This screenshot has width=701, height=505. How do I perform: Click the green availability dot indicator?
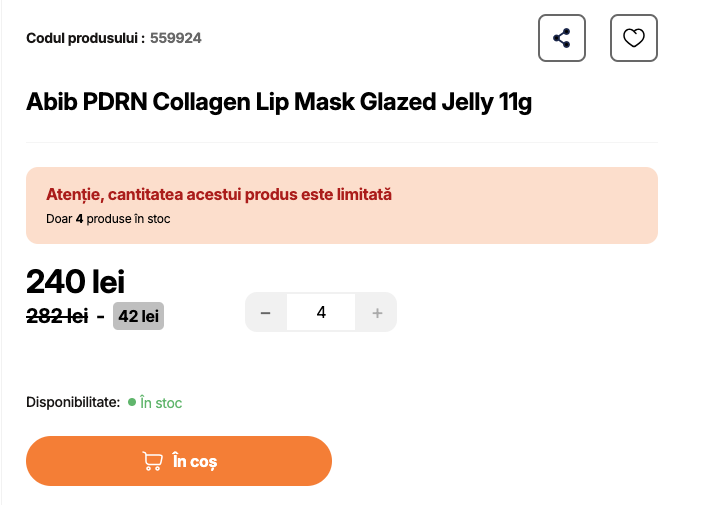[x=131, y=402]
